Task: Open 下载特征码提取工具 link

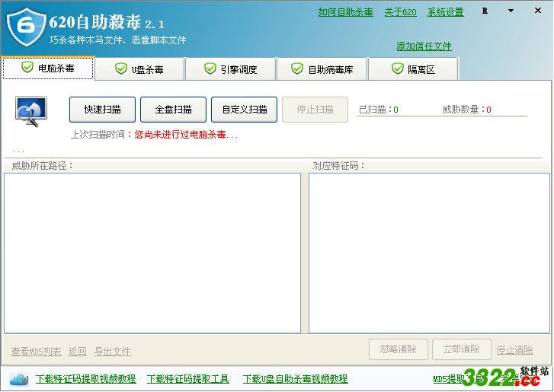Action: [188, 379]
